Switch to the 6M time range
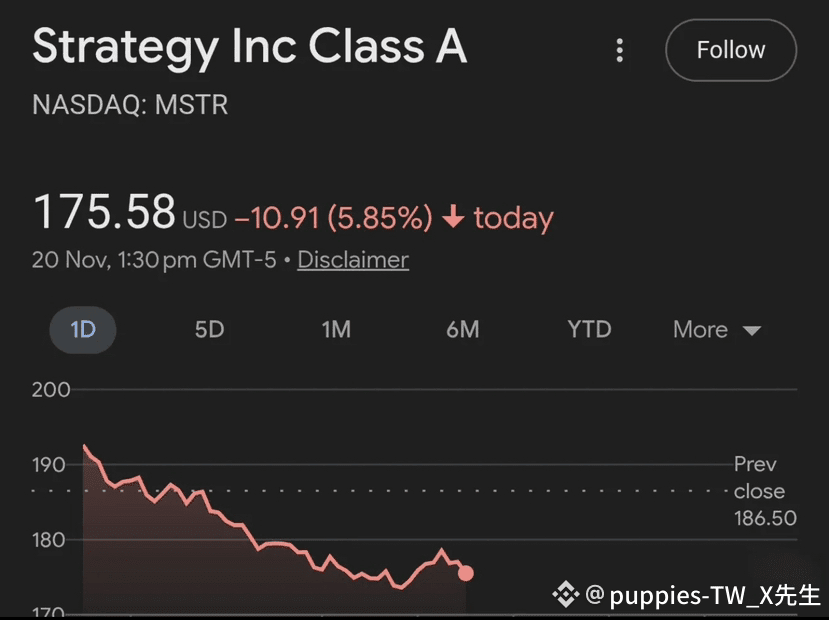This screenshot has width=829, height=620. 462,330
